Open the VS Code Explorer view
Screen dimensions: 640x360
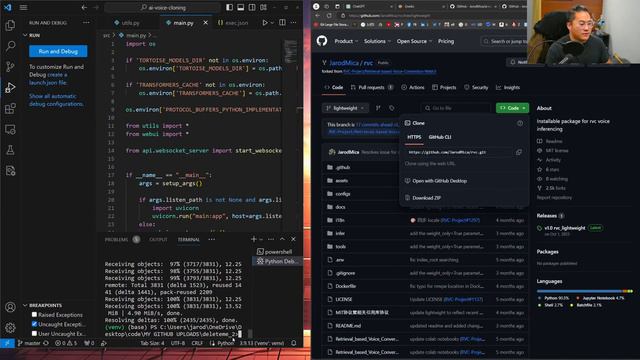10,25
